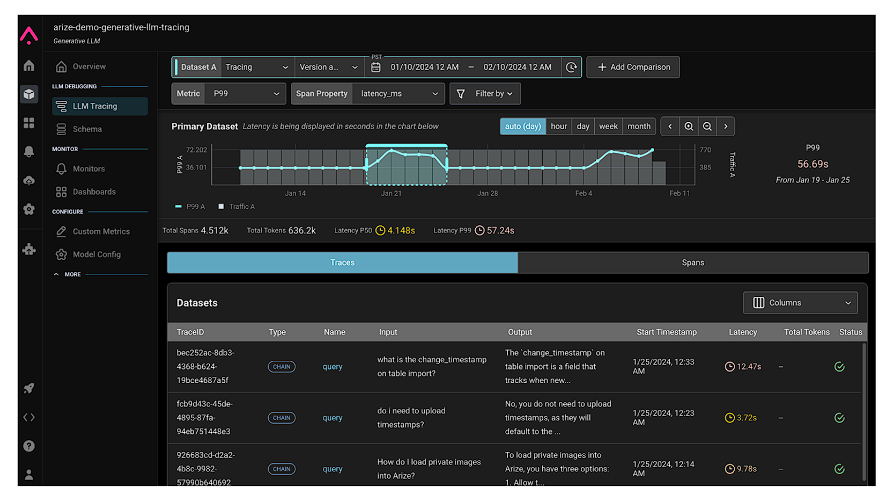Zoom out on the chart
The width and height of the screenshot is (892, 494).
click(707, 126)
